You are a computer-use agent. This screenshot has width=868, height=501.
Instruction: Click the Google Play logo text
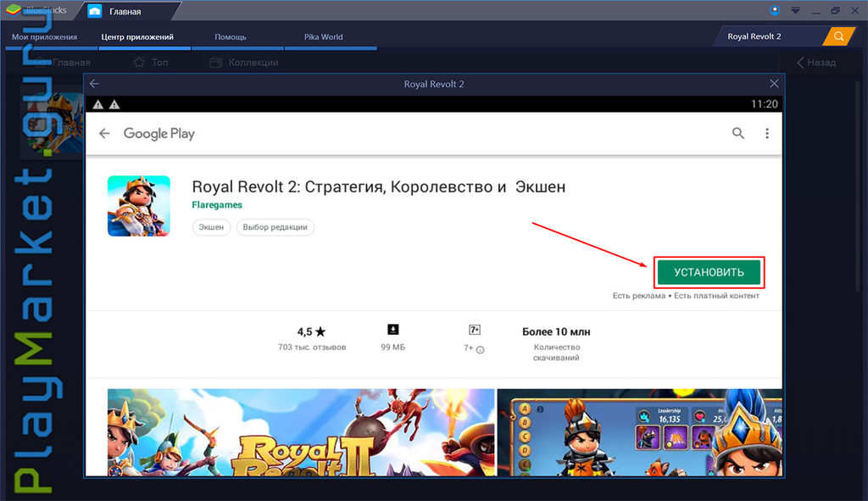click(159, 133)
